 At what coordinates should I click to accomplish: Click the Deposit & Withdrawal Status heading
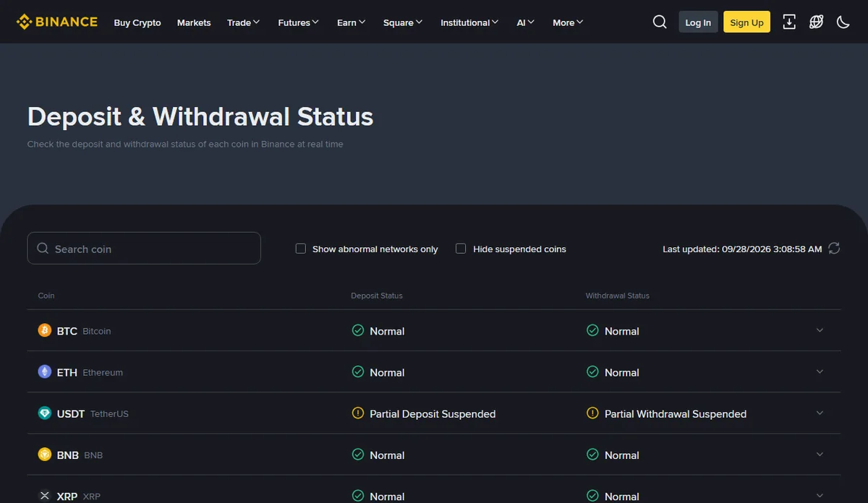200,116
